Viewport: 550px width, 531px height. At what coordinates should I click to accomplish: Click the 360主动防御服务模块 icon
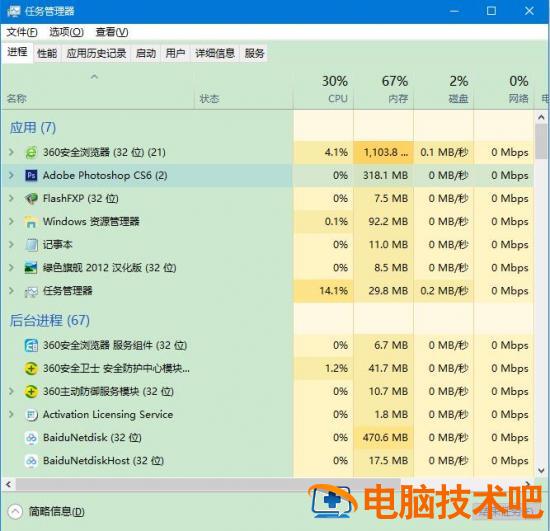31,392
